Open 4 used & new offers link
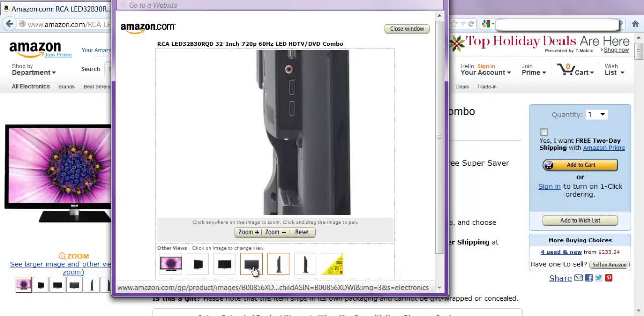The height and width of the screenshot is (316, 644). [x=561, y=252]
